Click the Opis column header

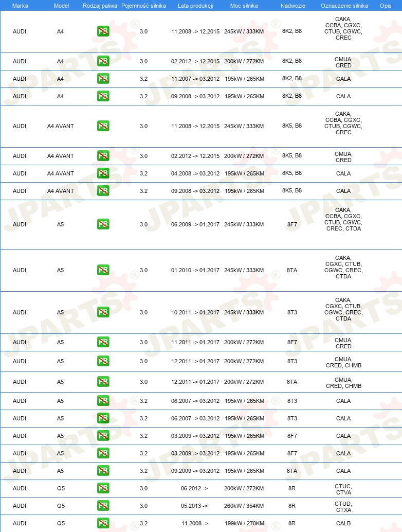tap(386, 6)
